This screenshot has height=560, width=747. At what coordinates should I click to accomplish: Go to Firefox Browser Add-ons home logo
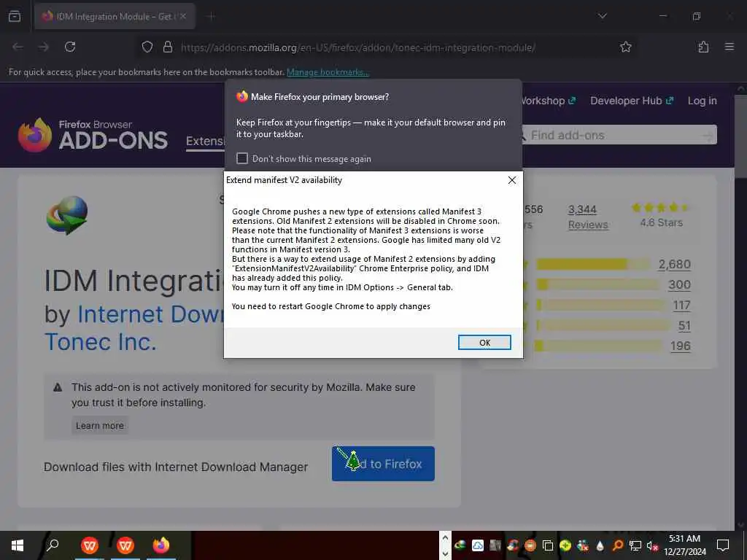coord(93,135)
